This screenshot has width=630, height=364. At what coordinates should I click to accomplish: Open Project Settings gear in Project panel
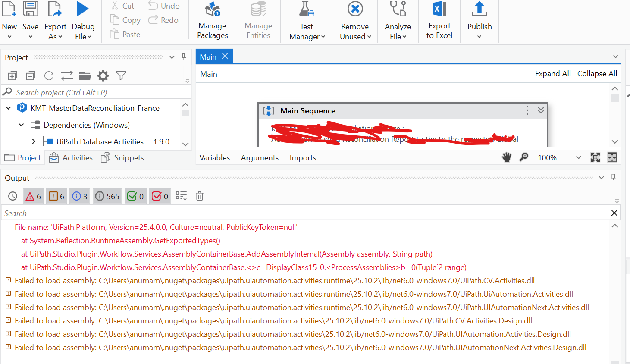click(103, 75)
